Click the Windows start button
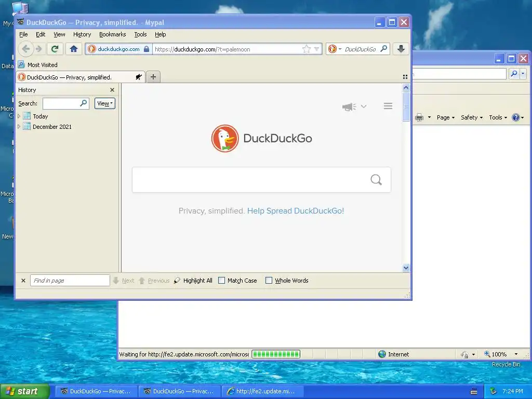 click(25, 391)
